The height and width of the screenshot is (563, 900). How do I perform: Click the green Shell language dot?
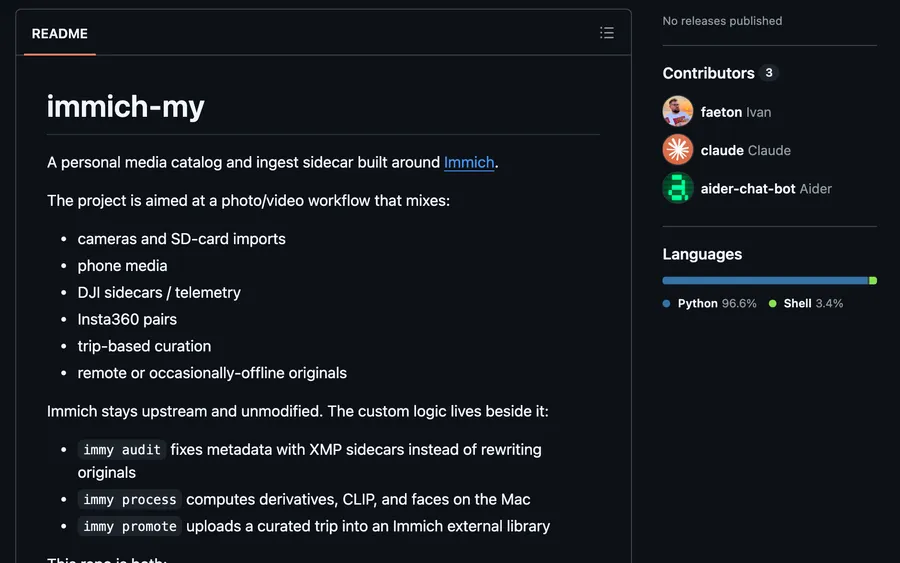(x=773, y=304)
